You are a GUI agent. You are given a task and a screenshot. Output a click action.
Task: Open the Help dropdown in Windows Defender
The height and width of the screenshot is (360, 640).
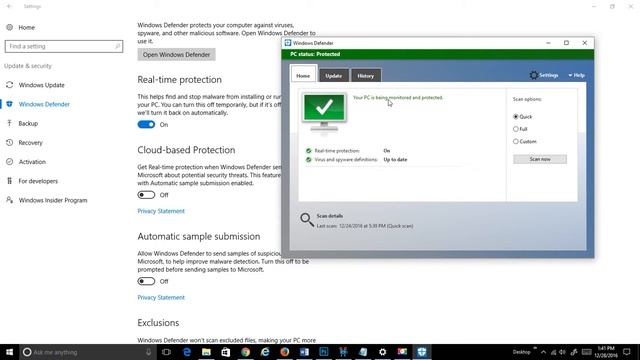tap(576, 75)
